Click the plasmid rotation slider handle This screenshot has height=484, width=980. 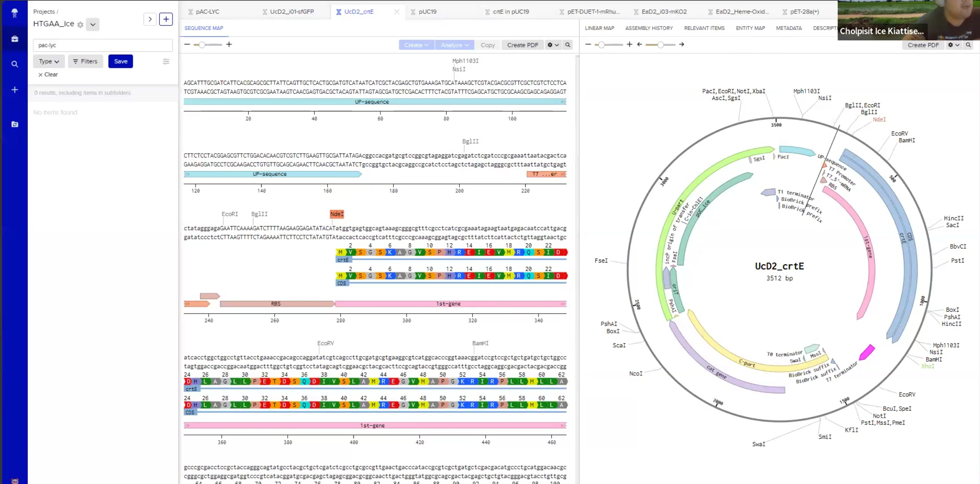click(660, 45)
